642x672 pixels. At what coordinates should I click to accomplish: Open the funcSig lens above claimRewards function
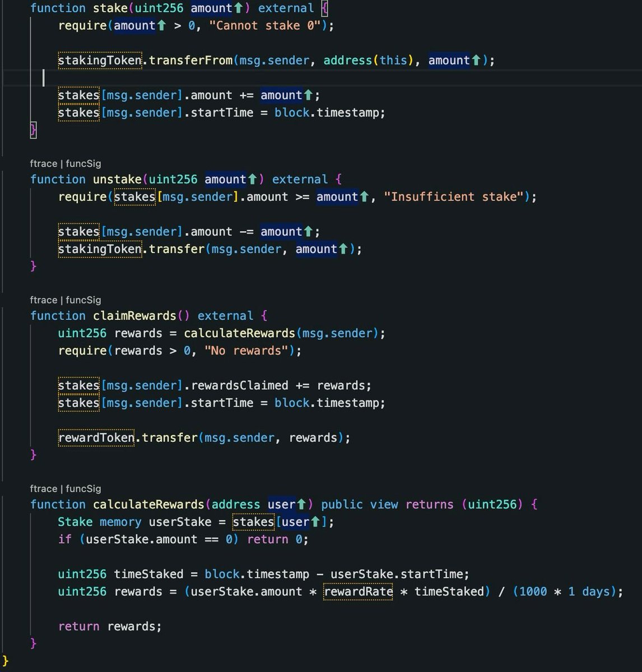83,300
